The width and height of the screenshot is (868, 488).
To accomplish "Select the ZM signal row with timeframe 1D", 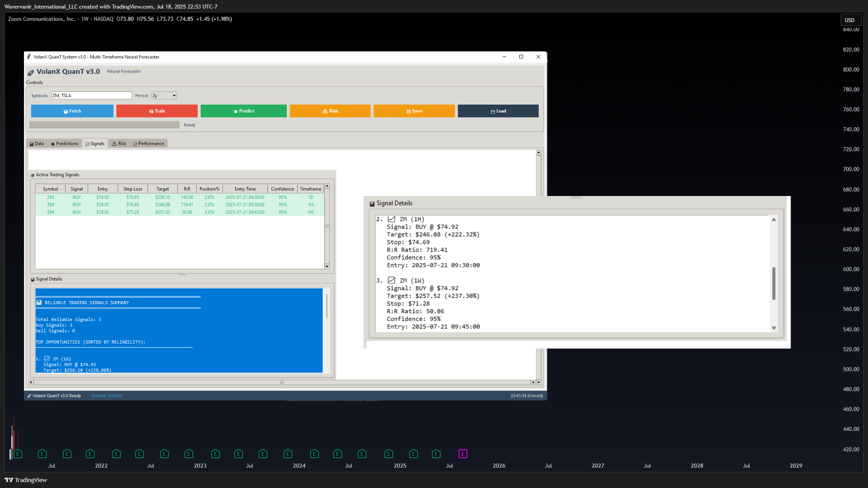I will click(x=180, y=197).
